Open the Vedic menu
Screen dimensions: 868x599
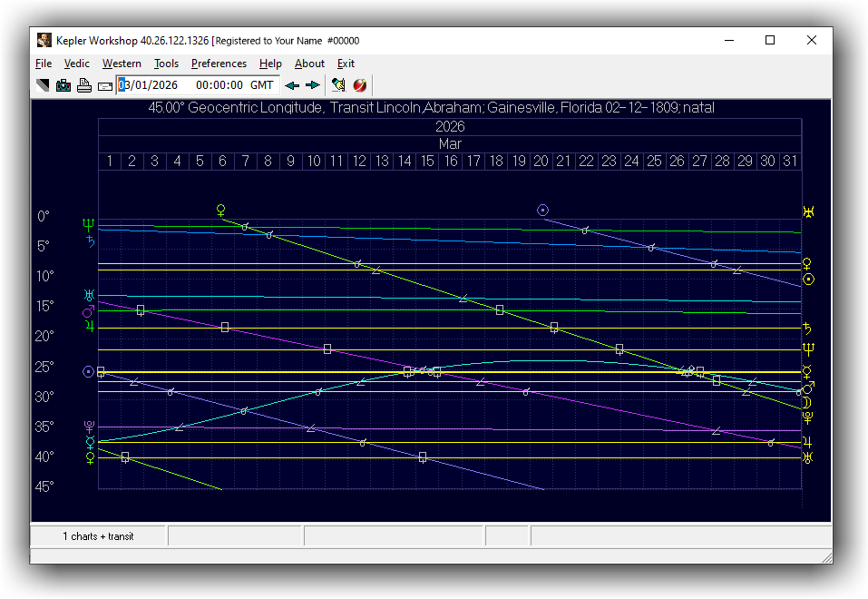tap(77, 64)
